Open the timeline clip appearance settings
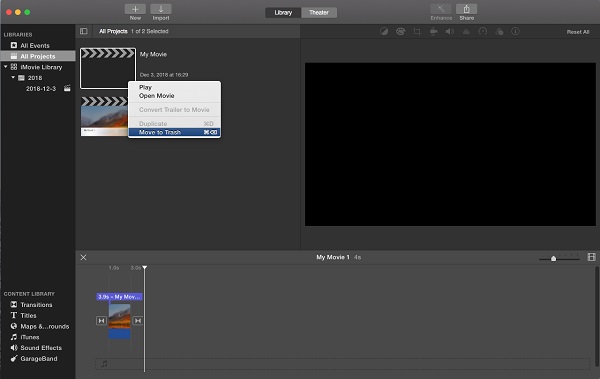Image resolution: width=600 pixels, height=379 pixels. click(x=591, y=257)
